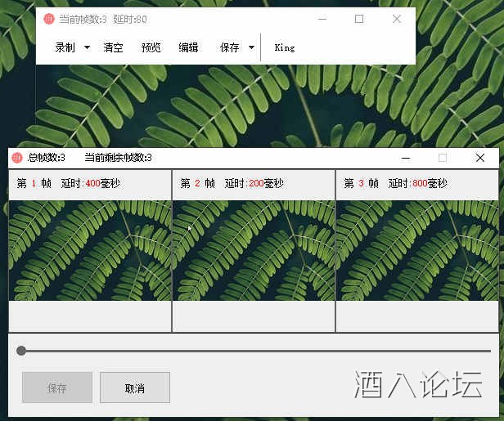The image size is (504, 421).
Task: Click the frame editor window's app icon
Action: [x=16, y=158]
